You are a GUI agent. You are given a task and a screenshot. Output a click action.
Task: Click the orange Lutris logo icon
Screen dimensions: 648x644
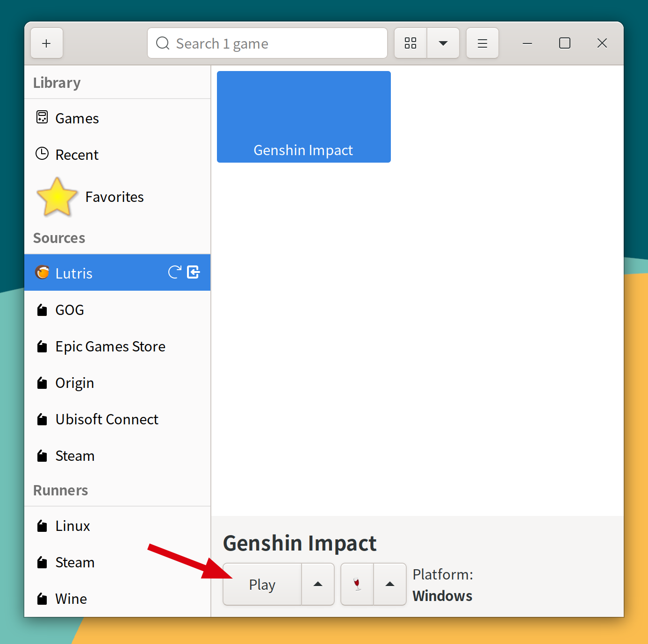pos(43,272)
